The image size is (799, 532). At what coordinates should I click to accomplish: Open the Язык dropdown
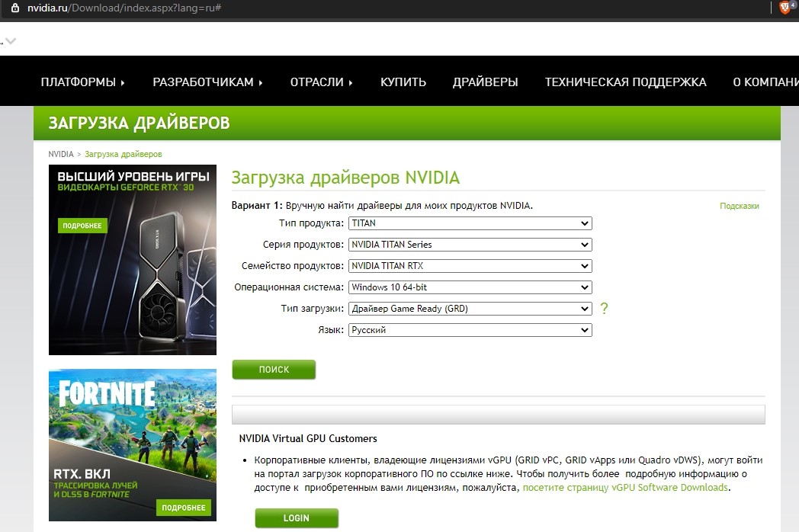(x=470, y=330)
